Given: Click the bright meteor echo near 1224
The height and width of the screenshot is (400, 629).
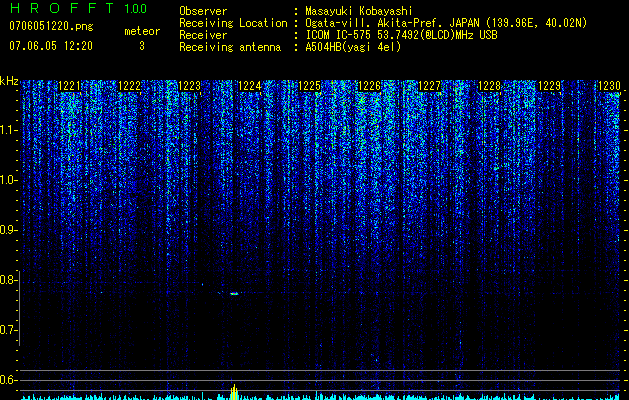Looking at the screenshot, I should tap(234, 294).
